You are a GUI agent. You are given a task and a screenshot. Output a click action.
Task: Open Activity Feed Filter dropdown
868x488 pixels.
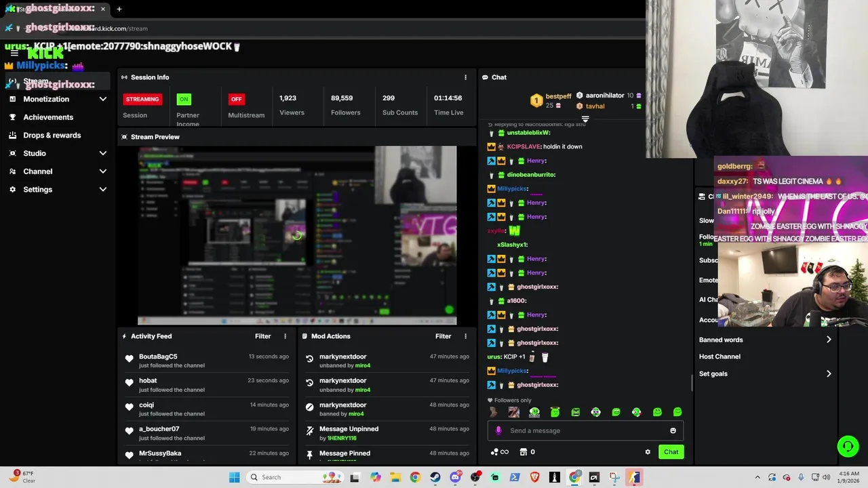pyautogui.click(x=262, y=336)
